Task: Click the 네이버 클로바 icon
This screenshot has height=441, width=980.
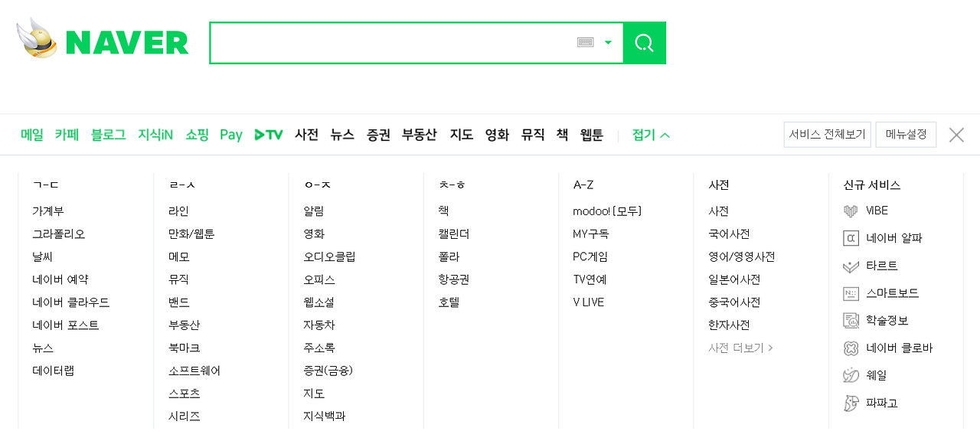Action: pos(851,348)
